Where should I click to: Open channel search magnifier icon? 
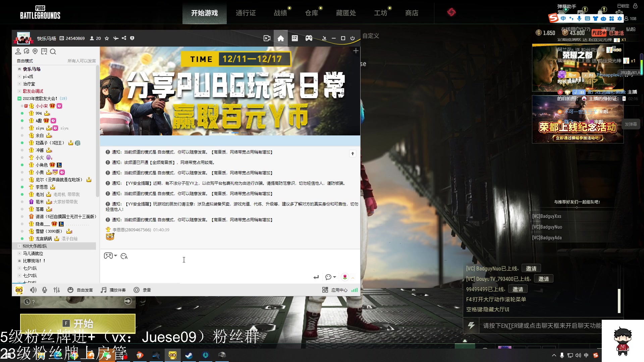(x=53, y=51)
